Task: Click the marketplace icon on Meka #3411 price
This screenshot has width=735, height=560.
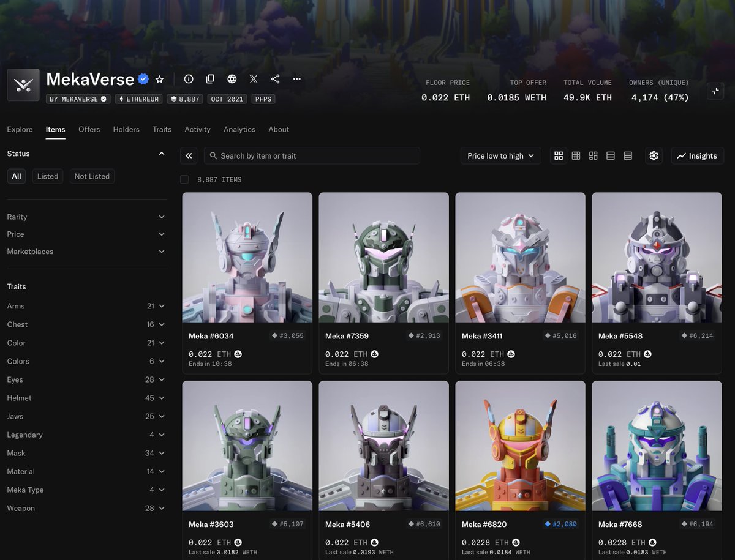Action: coord(511,354)
